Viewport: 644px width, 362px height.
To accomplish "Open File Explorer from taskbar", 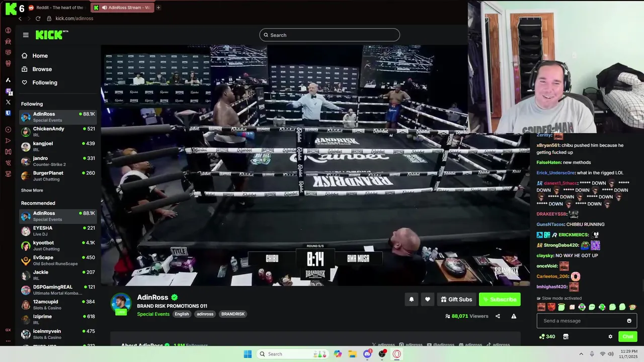I will tap(352, 354).
